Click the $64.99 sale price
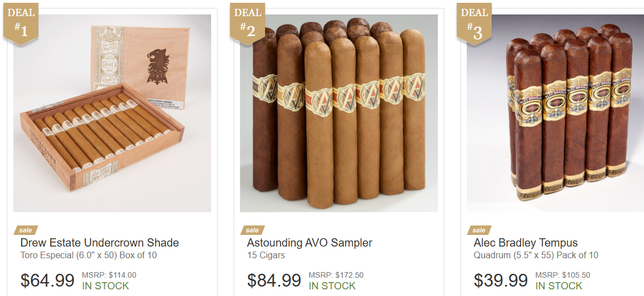This screenshot has height=296, width=644. [47, 280]
